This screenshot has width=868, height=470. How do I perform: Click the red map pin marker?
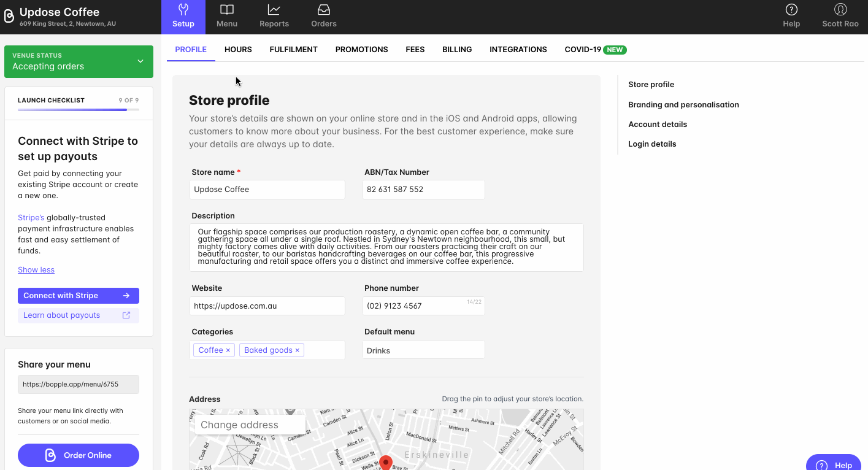click(385, 463)
